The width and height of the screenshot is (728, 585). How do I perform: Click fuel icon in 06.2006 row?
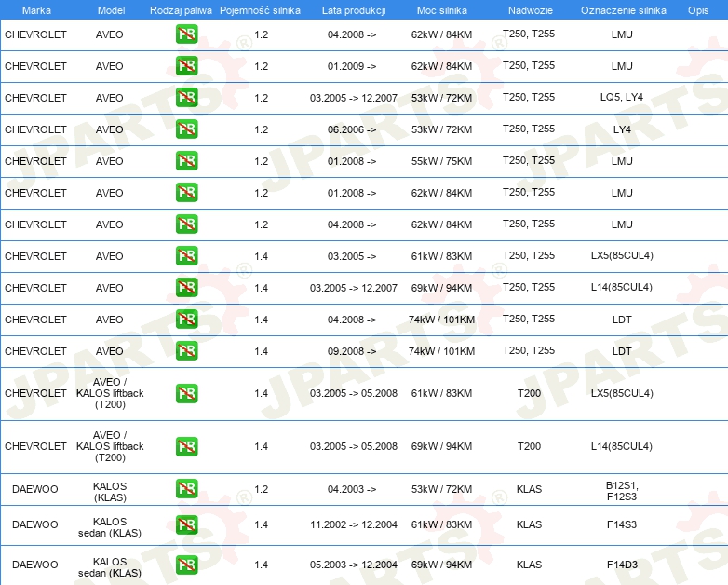tap(186, 129)
